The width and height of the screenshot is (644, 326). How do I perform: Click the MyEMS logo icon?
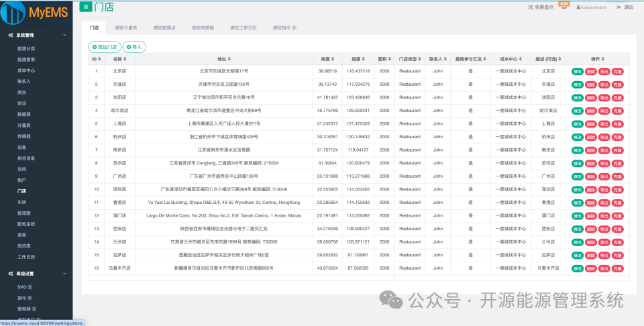[x=13, y=12]
